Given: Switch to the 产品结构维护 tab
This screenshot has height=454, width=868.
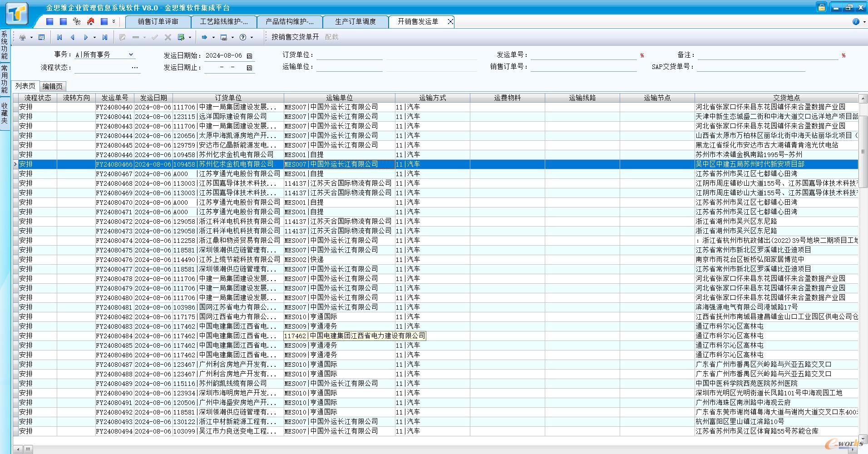Looking at the screenshot, I should pos(290,21).
